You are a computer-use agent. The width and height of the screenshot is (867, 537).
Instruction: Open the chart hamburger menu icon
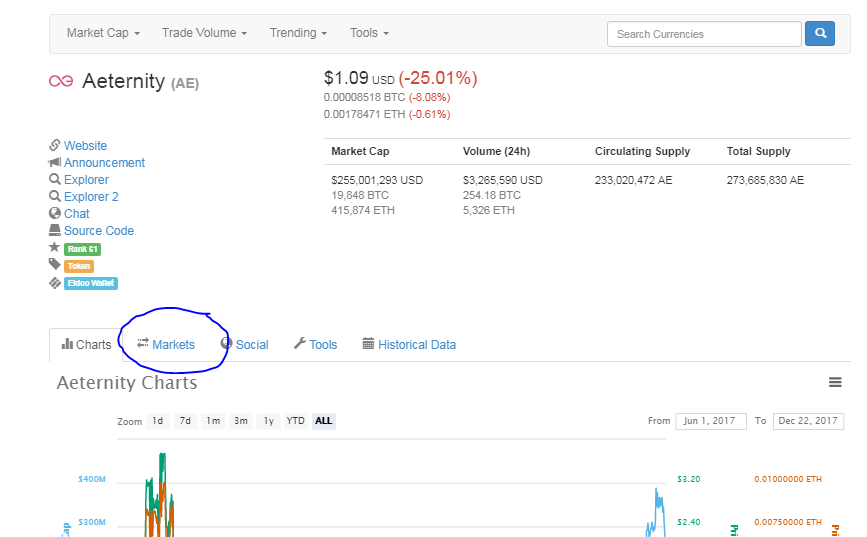(x=835, y=382)
